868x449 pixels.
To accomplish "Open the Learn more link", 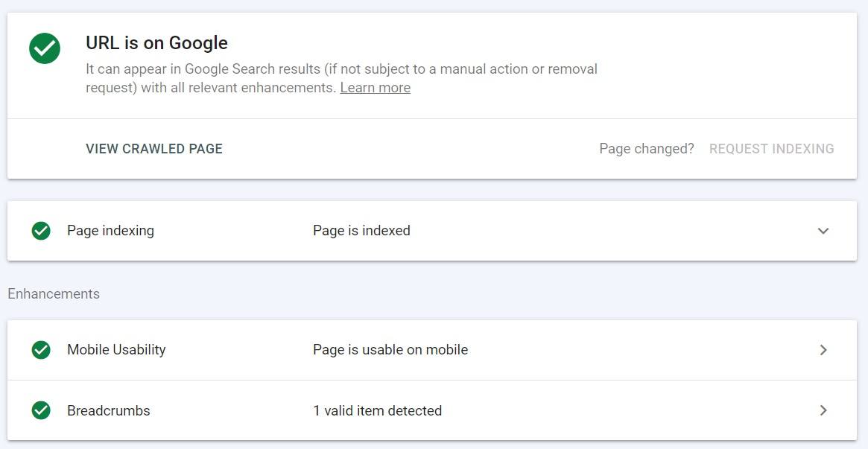I will point(376,87).
